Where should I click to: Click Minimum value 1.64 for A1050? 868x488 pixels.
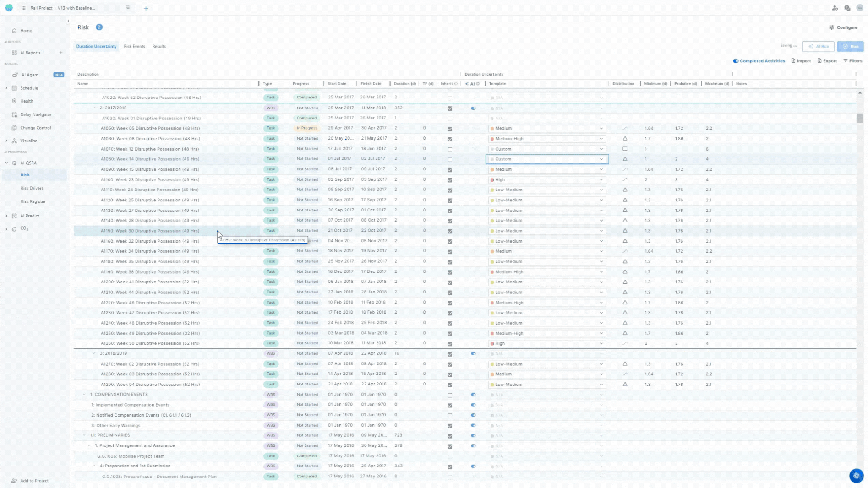(x=649, y=128)
